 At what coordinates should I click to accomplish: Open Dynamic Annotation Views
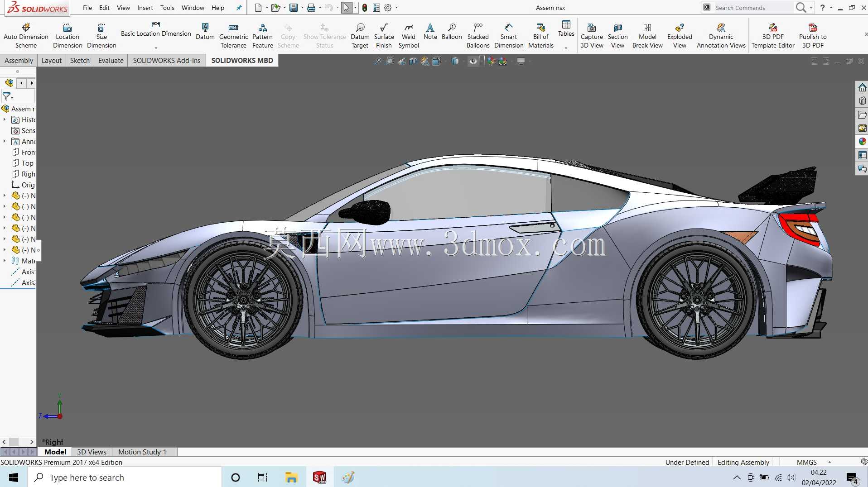click(721, 36)
